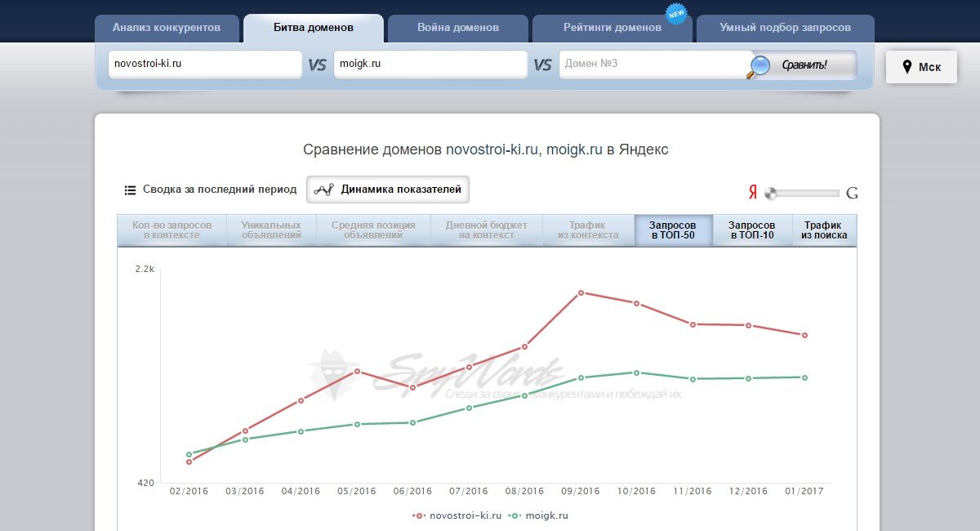Select the Битва доменов tab
This screenshot has height=531, width=980.
(x=314, y=28)
